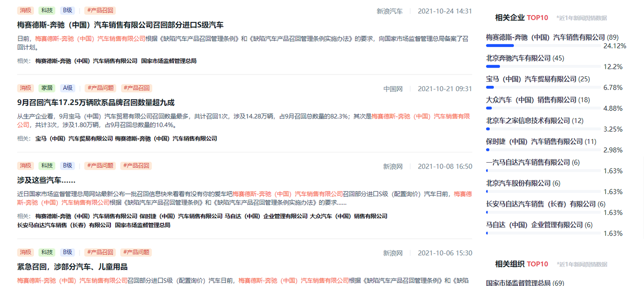Click highlighted 梅赛德斯-奔驰 company in first article summary

pos(90,39)
